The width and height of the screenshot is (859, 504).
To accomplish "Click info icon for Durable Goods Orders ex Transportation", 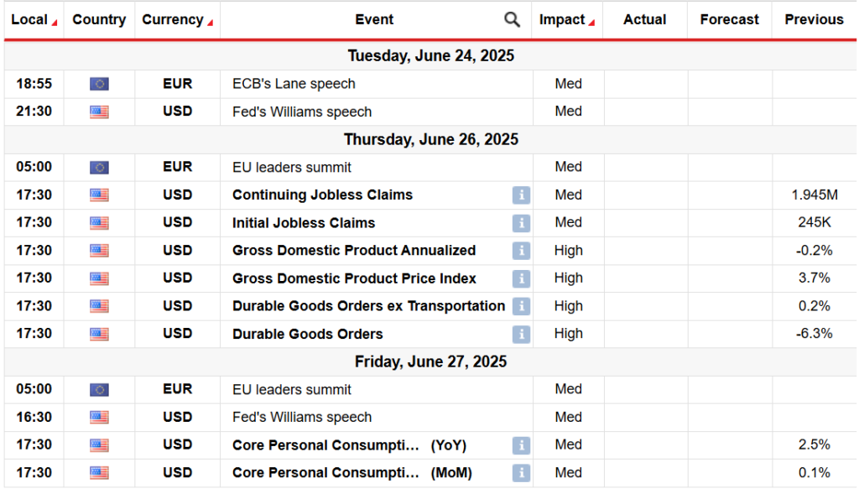I will [521, 306].
